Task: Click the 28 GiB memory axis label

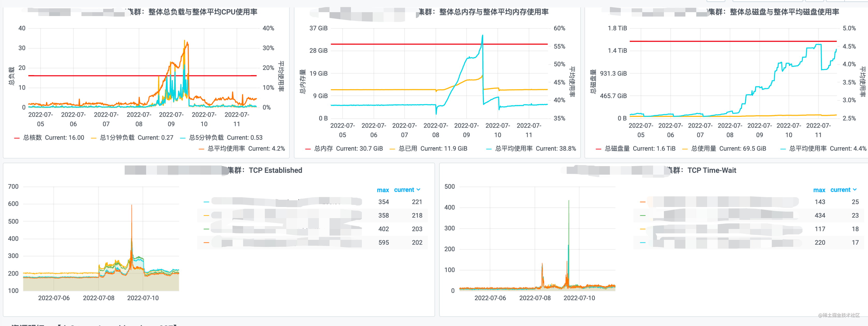Action: pyautogui.click(x=318, y=50)
